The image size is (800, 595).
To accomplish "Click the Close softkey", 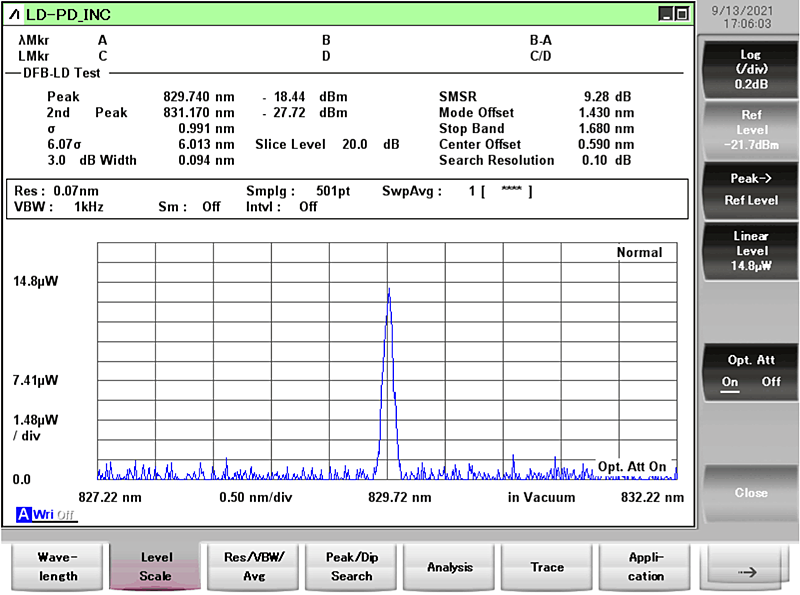I will click(751, 493).
